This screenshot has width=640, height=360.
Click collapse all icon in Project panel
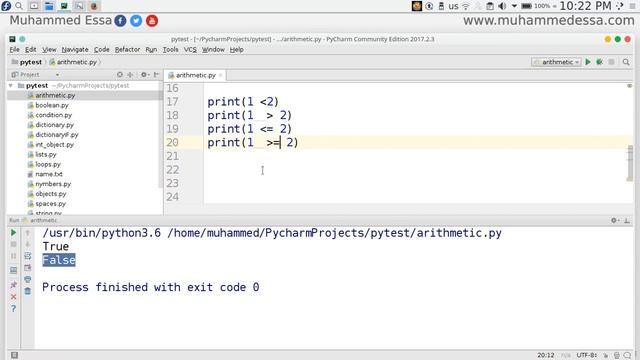pyautogui.click(x=130, y=75)
